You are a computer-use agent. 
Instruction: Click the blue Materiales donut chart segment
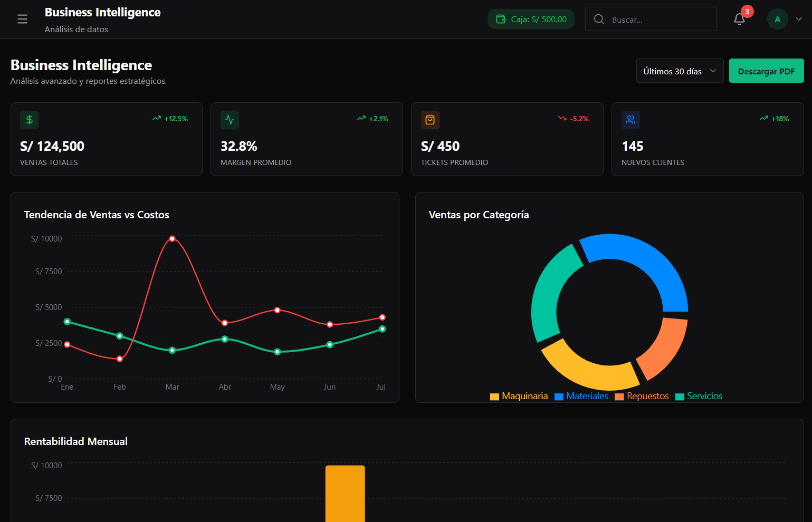649,258
